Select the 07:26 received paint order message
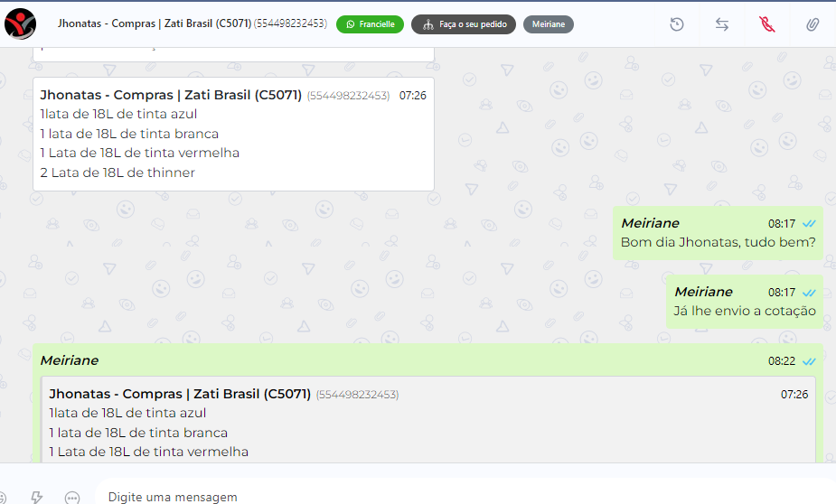 233,135
